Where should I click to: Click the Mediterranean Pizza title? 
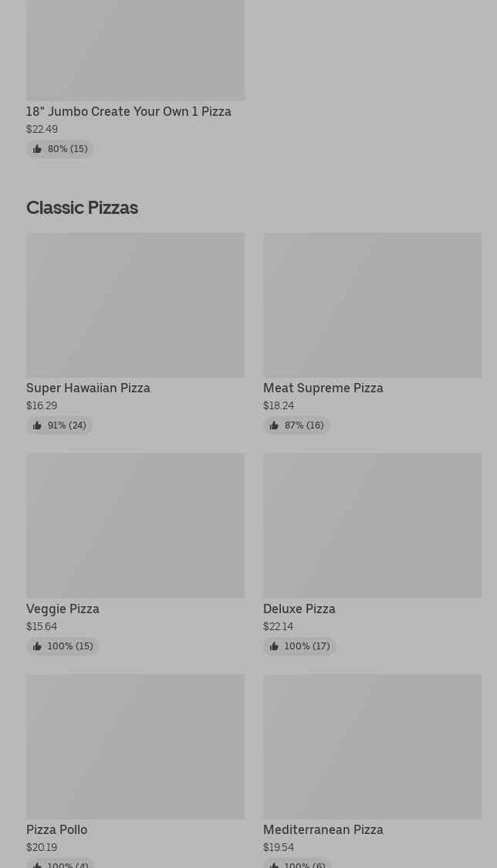pos(323,830)
